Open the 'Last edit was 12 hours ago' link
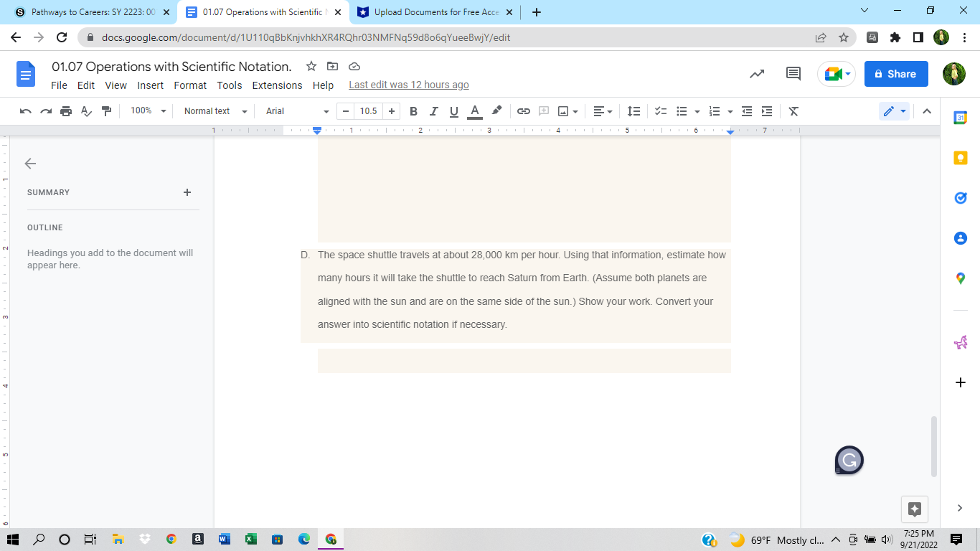The width and height of the screenshot is (980, 551). [x=409, y=85]
